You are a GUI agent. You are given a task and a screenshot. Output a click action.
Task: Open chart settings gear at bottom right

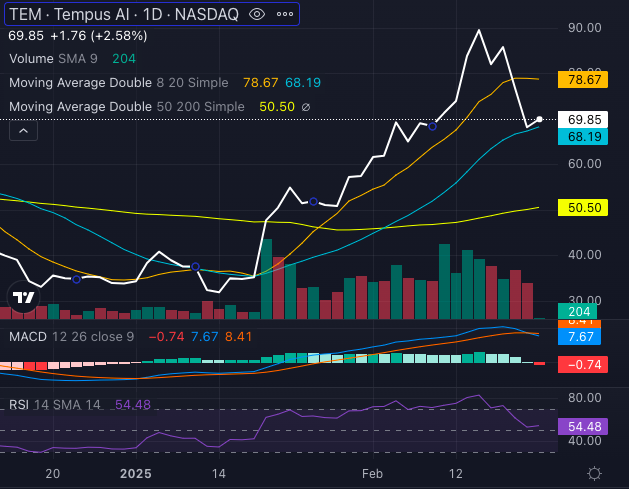click(595, 473)
